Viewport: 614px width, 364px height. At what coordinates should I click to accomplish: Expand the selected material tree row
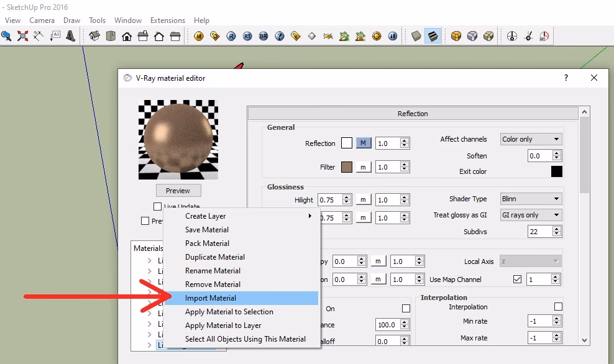click(x=149, y=345)
